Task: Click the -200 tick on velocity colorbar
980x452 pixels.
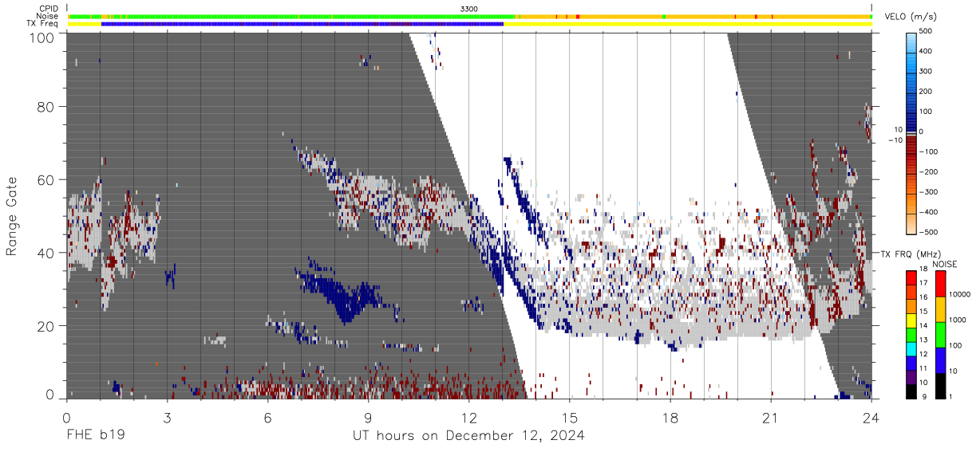Action: pyautogui.click(x=927, y=171)
